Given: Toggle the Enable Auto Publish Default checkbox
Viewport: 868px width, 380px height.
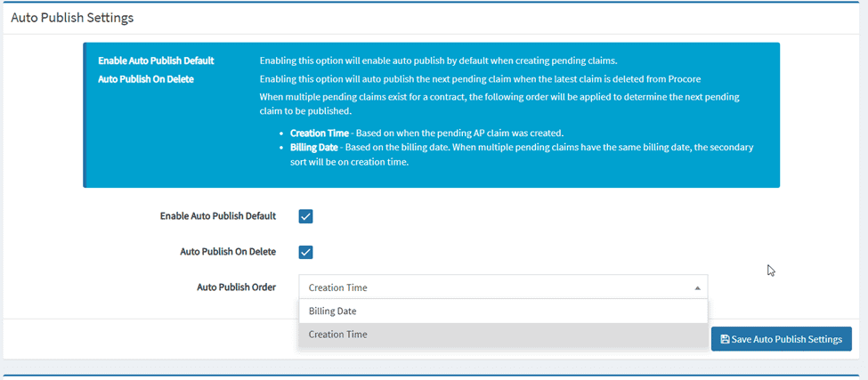Looking at the screenshot, I should (x=305, y=216).
